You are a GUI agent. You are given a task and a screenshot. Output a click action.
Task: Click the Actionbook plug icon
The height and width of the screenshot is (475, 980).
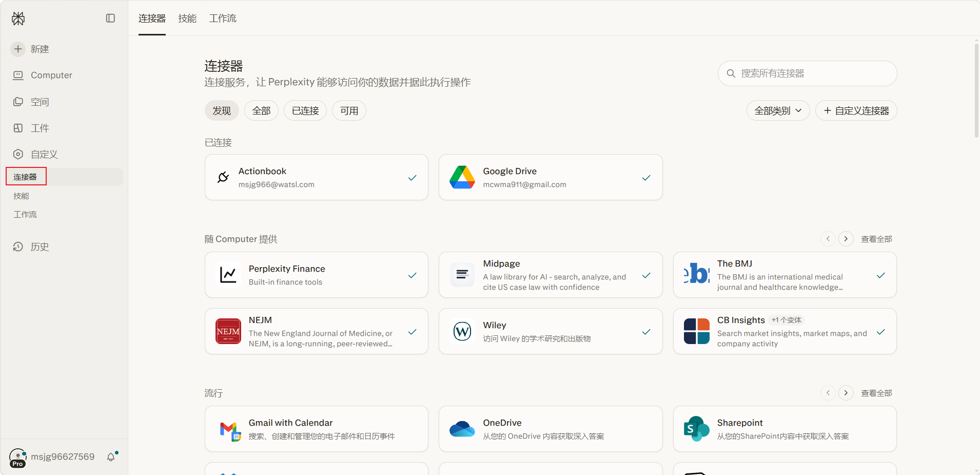point(223,177)
